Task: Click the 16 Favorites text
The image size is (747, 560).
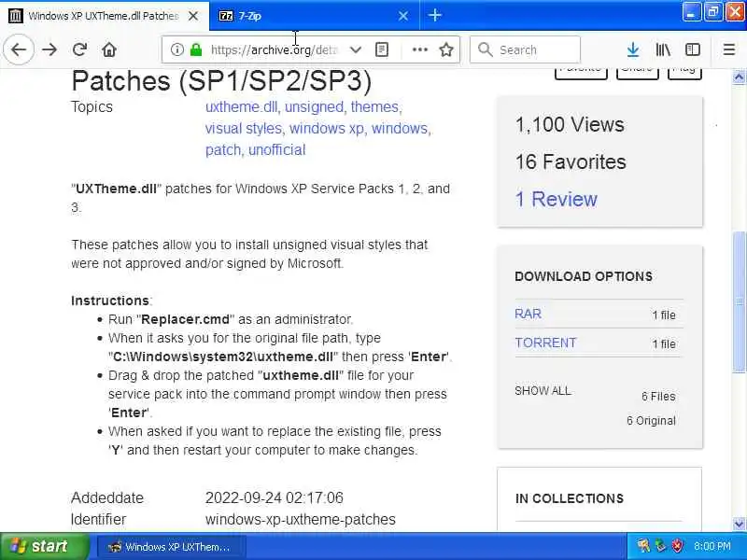Action: (571, 161)
